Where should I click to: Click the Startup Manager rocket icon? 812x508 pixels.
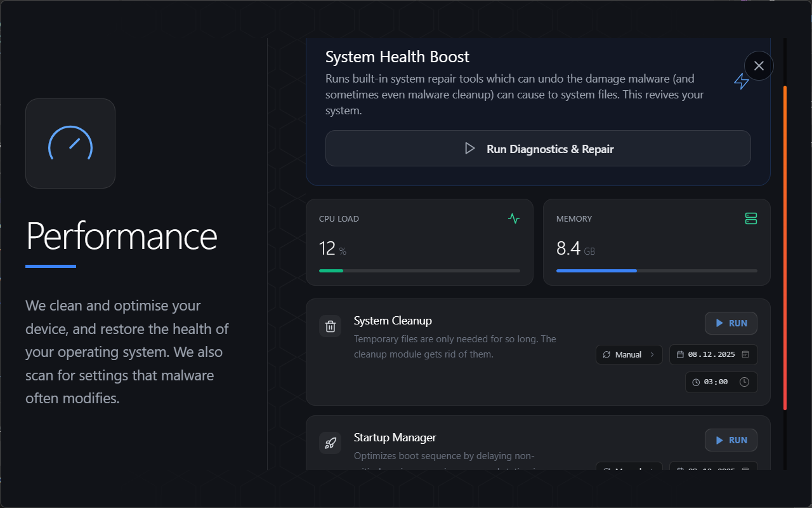330,443
